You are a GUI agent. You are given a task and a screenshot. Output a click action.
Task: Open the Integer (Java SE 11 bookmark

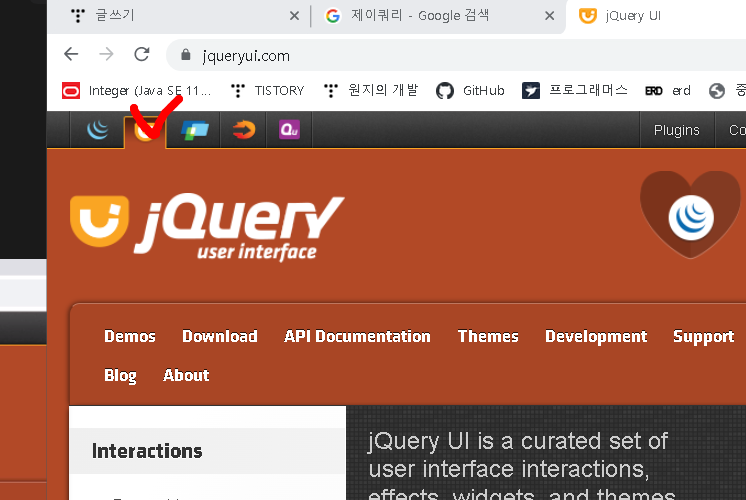click(x=137, y=90)
